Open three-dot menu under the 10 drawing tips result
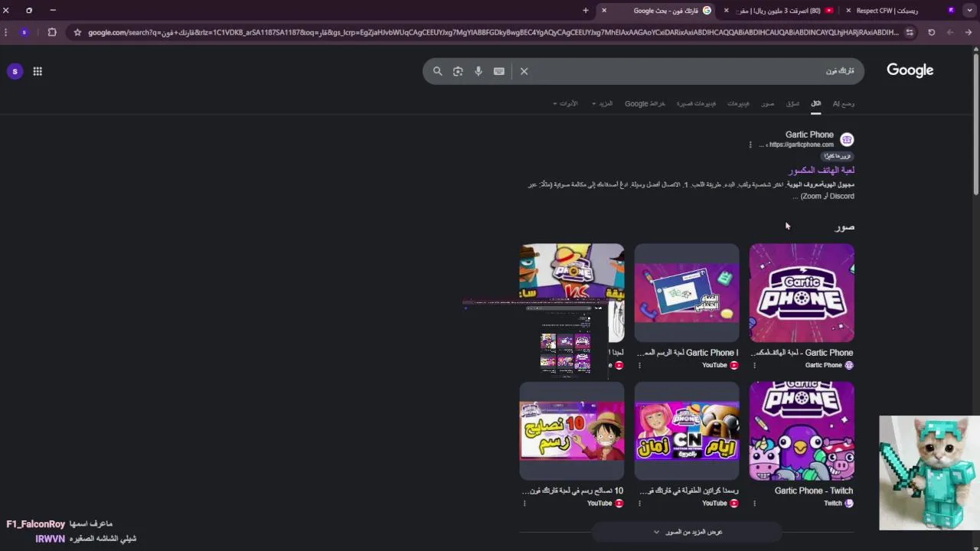Image resolution: width=980 pixels, height=551 pixels. click(x=524, y=503)
